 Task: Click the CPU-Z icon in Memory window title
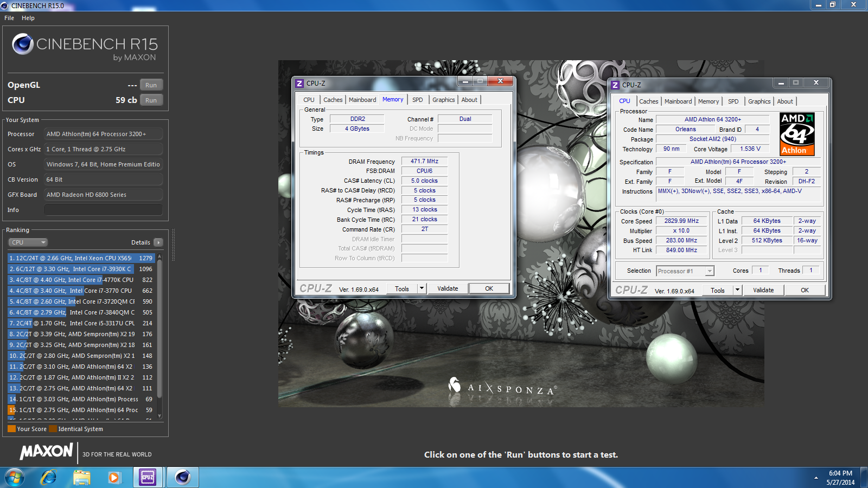pos(299,84)
